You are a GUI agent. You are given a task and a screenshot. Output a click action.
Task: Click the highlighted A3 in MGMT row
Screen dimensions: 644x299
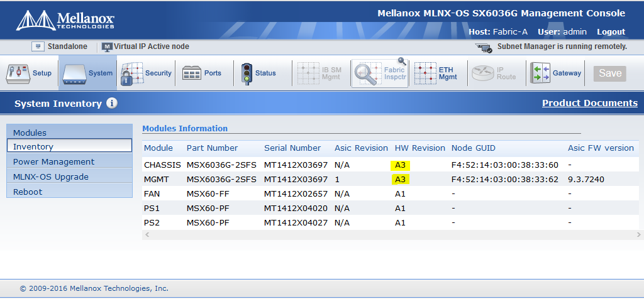coord(401,180)
